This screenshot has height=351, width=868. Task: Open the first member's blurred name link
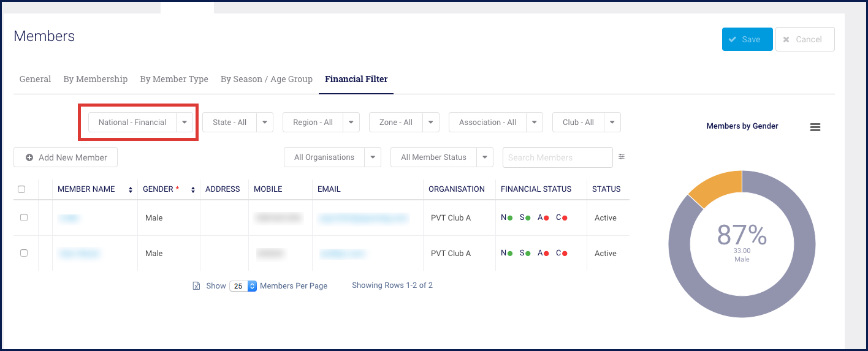click(x=69, y=218)
